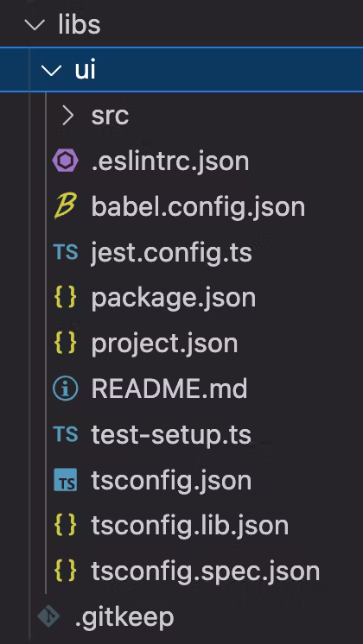Screen dimensions: 363x644
Task: Expand the src folder chevron
Action: 67,116
